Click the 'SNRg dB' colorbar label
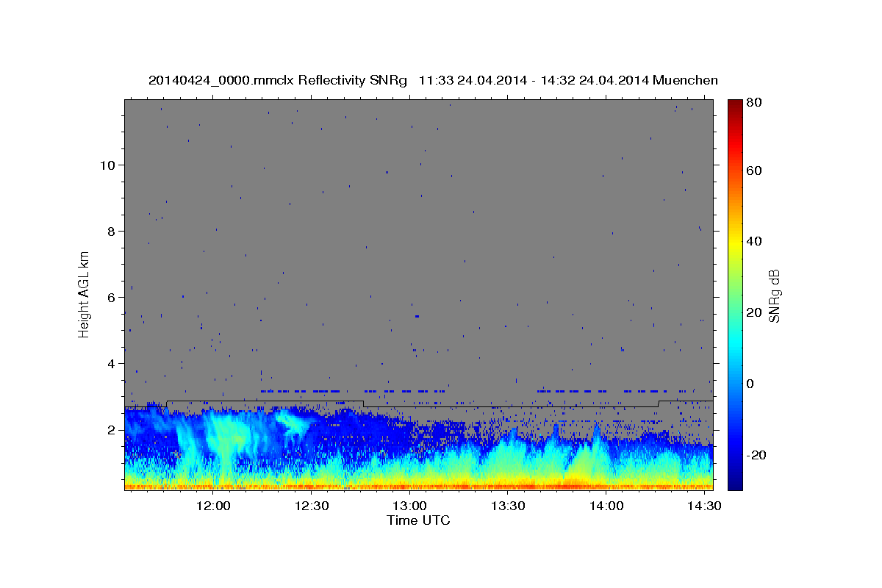Viewport: 882px width, 588px height. coord(774,296)
